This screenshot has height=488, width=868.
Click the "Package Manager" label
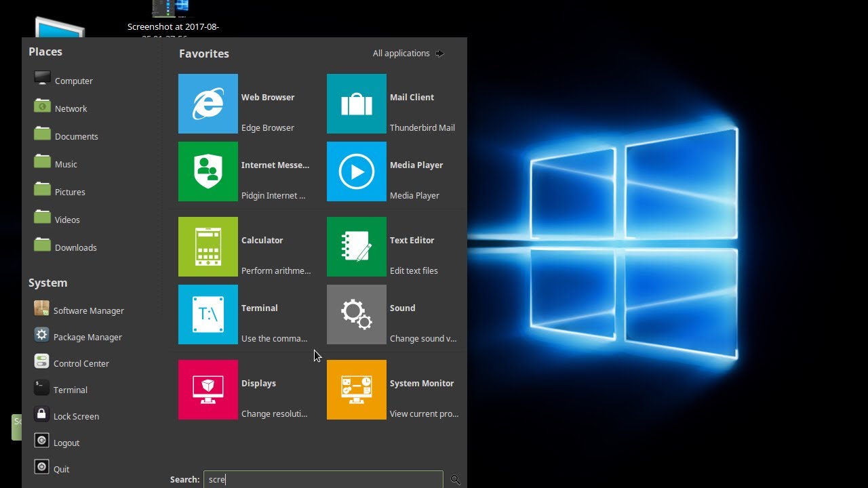(87, 337)
